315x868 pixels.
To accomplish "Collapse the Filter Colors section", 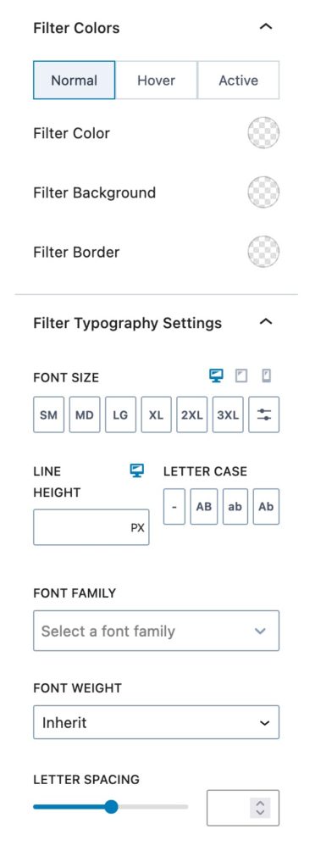I will (x=267, y=26).
